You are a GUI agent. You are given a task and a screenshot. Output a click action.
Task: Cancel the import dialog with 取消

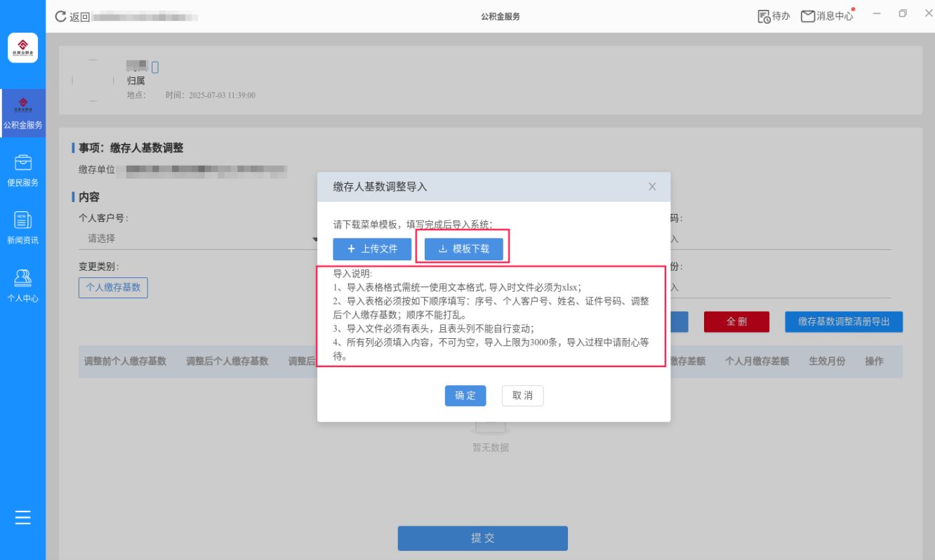[522, 396]
